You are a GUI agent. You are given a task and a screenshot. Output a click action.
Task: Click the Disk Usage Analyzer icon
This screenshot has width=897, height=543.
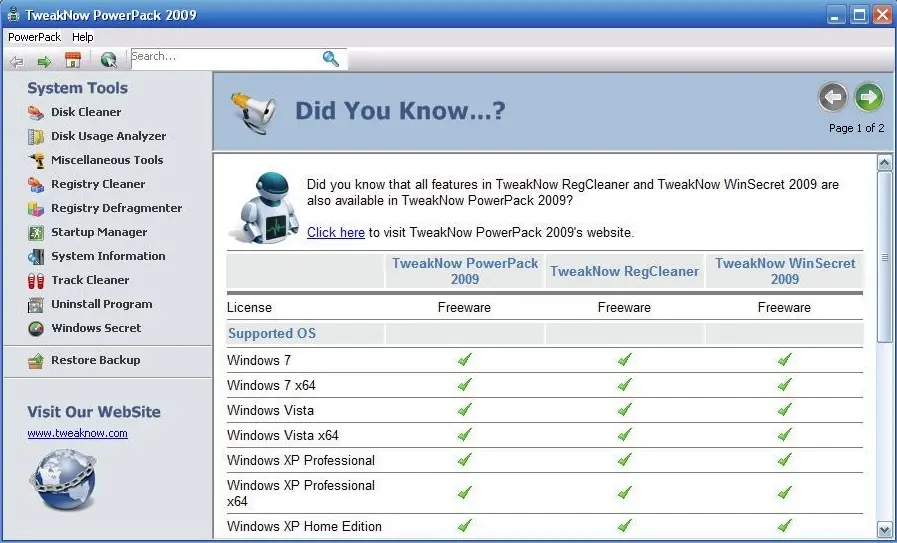click(35, 136)
